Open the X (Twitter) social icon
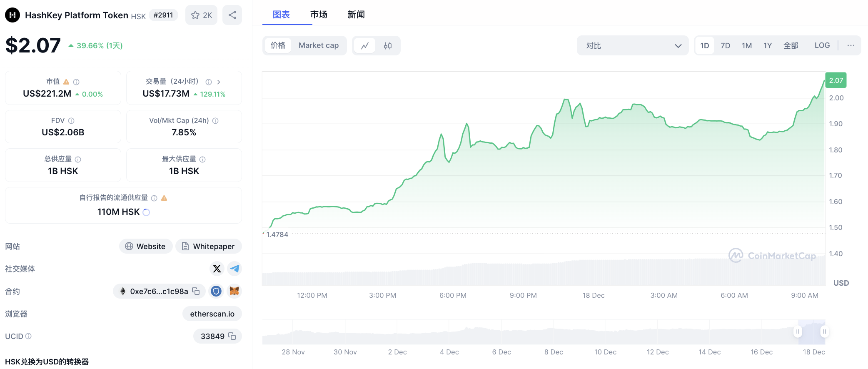The width and height of the screenshot is (868, 369). coord(217,269)
